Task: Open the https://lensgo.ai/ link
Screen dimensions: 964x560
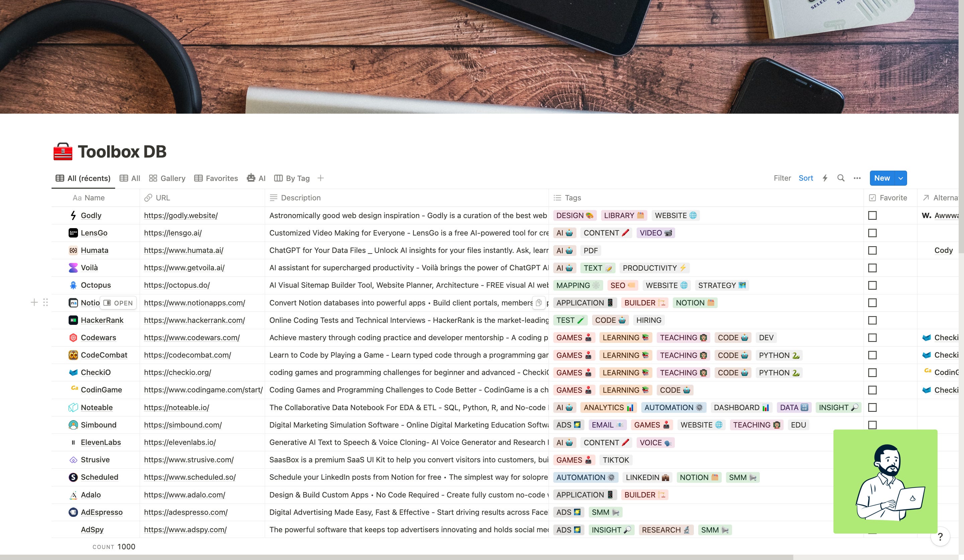Action: [x=173, y=233]
